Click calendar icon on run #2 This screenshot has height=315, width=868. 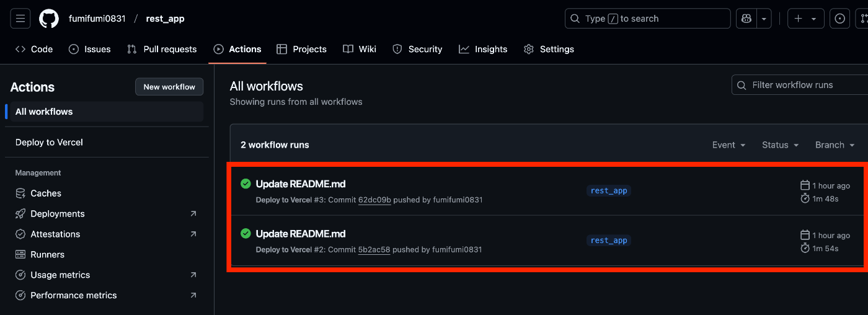(805, 235)
